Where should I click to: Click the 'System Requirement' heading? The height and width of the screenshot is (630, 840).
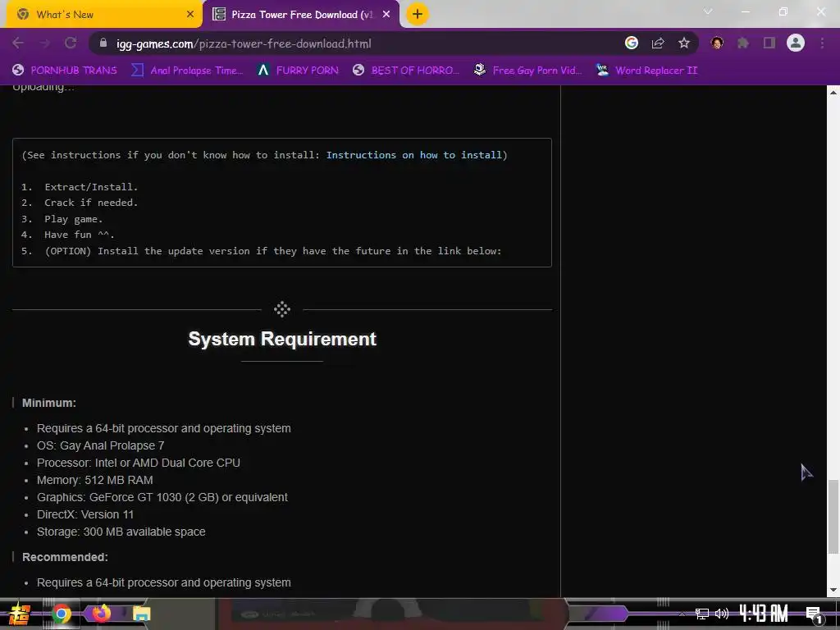coord(282,339)
